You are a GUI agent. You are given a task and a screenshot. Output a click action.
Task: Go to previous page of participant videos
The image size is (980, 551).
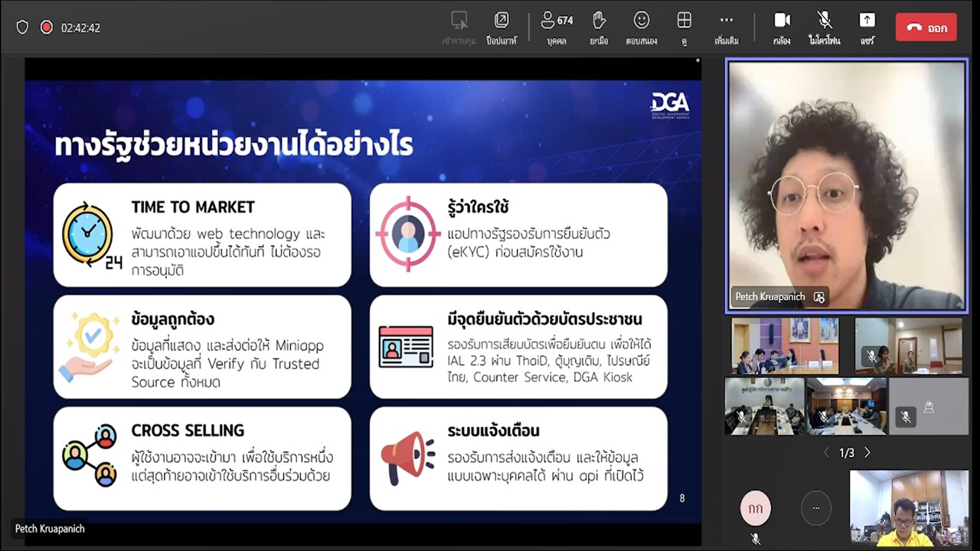click(825, 453)
